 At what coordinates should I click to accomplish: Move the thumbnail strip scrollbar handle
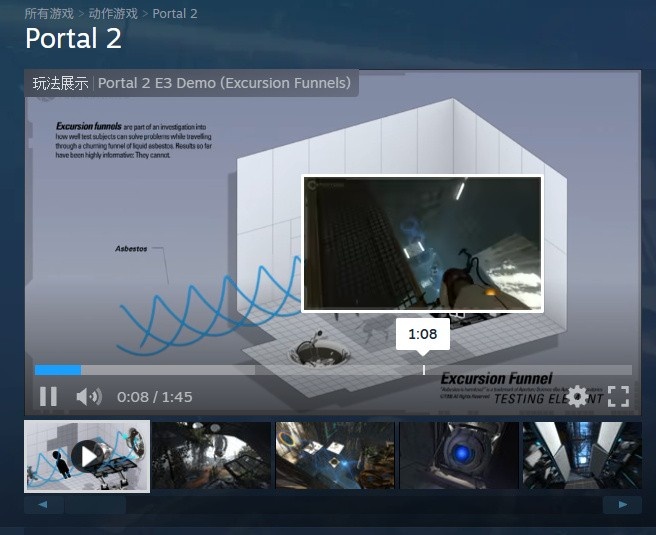click(95, 505)
